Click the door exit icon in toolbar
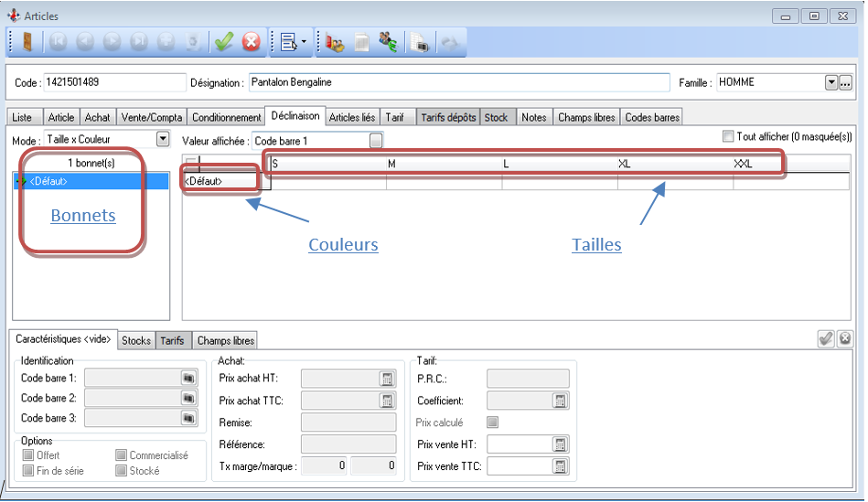Image resolution: width=868 pixels, height=502 pixels. click(x=27, y=42)
